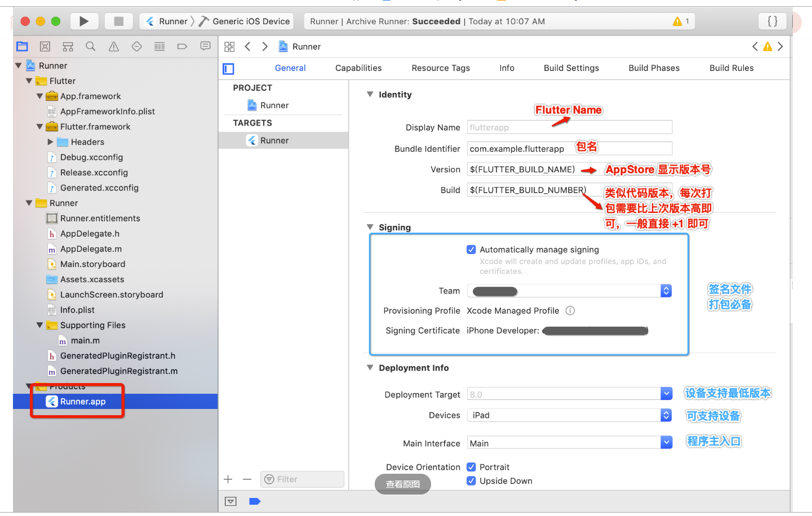This screenshot has width=812, height=516.
Task: Choose Generic iOS Device destination
Action: click(x=244, y=21)
